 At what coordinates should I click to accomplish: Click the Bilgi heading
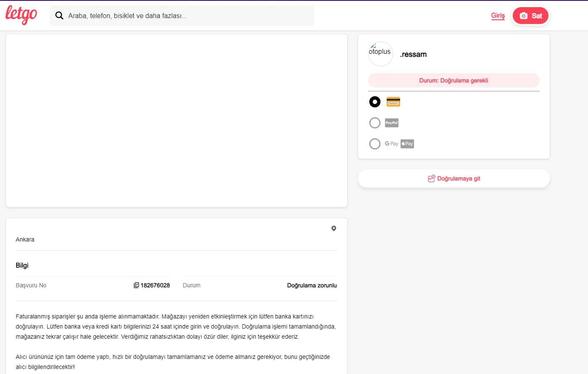coord(22,265)
